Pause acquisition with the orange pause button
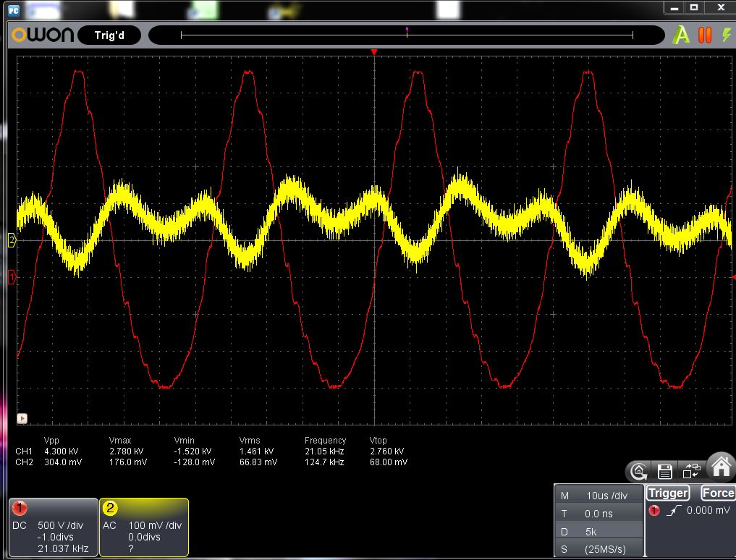 point(705,35)
